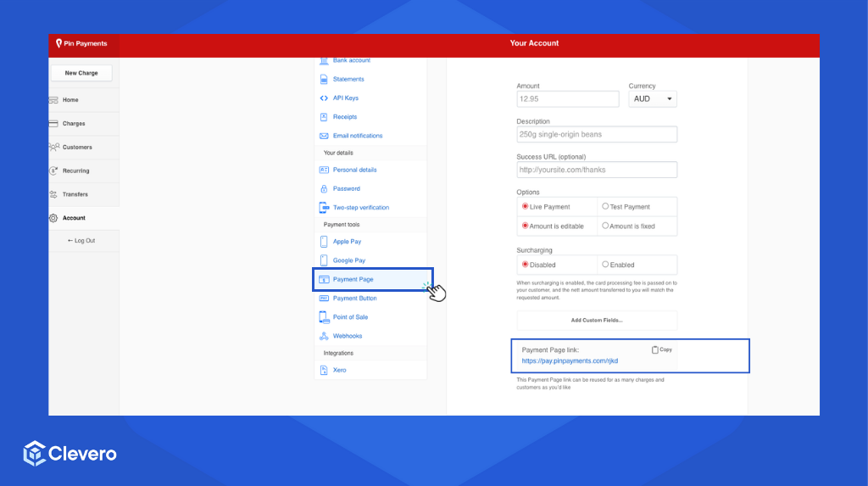Click Log Out

(x=81, y=241)
